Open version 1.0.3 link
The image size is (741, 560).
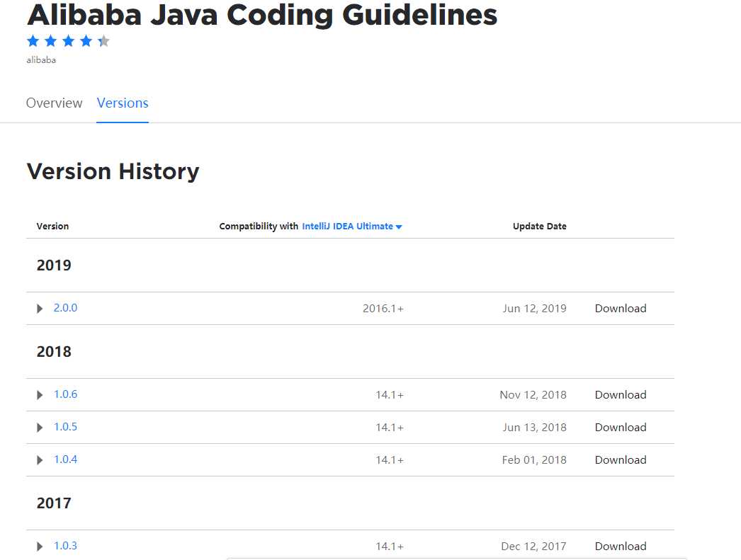[65, 546]
